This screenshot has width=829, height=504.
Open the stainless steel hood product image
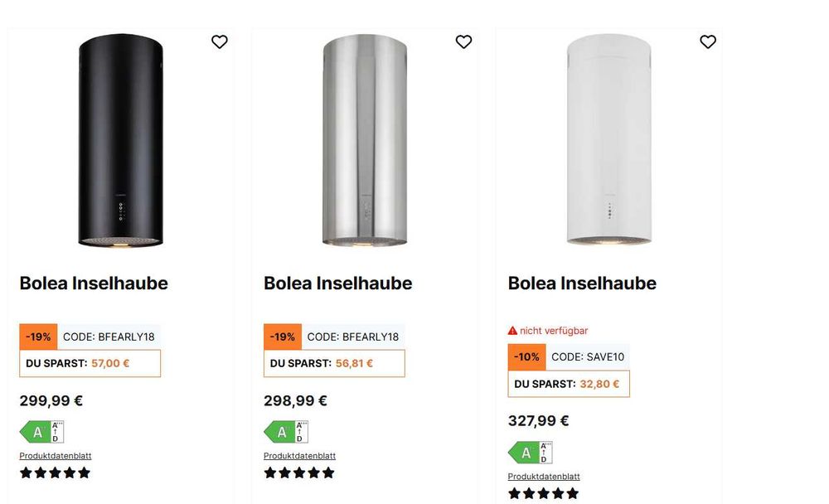pos(365,140)
